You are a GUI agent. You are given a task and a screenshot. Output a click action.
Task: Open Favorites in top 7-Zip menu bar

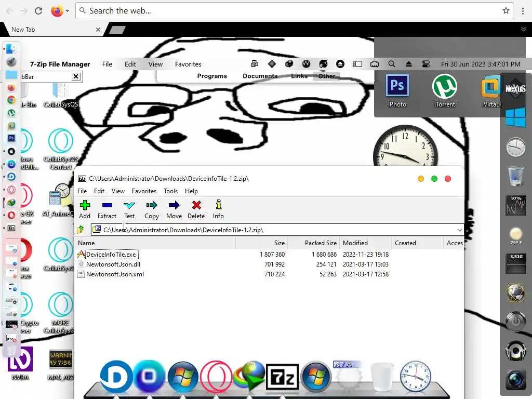[x=188, y=64]
